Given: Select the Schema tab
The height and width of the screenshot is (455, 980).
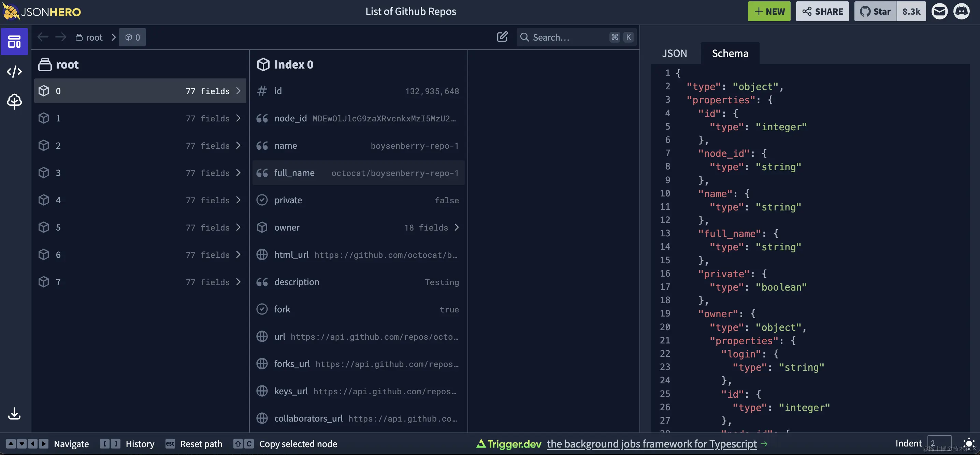Looking at the screenshot, I should pos(730,53).
